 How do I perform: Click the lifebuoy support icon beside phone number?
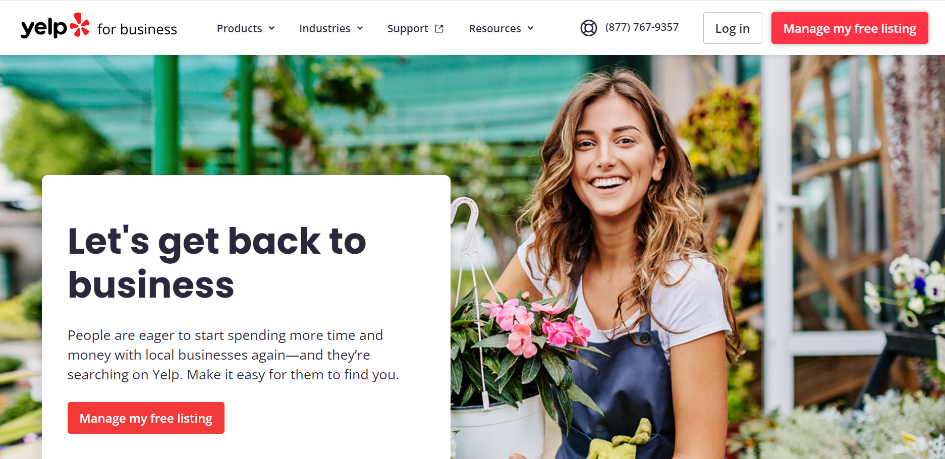(x=588, y=28)
